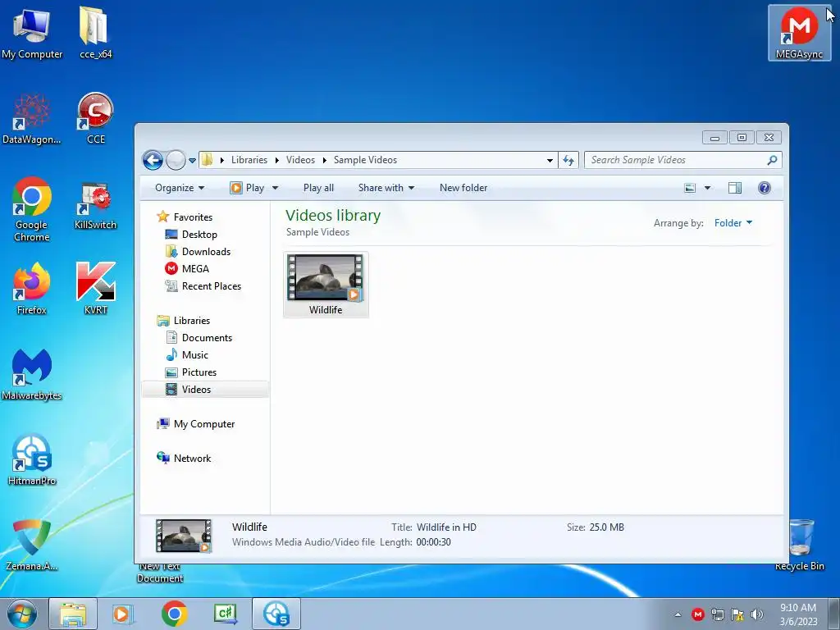Click the MEGA tray icon
The width and height of the screenshot is (840, 630).
tap(697, 614)
